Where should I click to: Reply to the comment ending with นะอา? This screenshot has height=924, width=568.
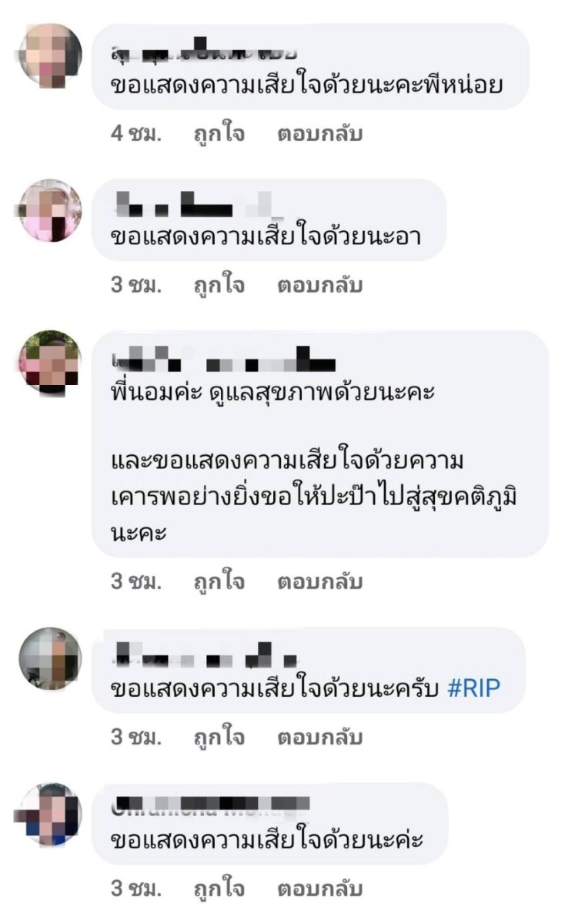point(319,286)
